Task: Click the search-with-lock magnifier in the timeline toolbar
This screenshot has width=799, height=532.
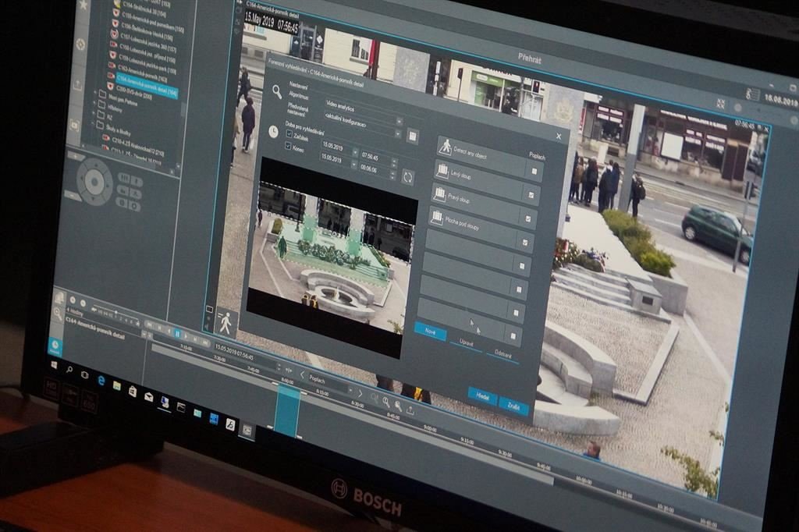Action: (x=397, y=406)
